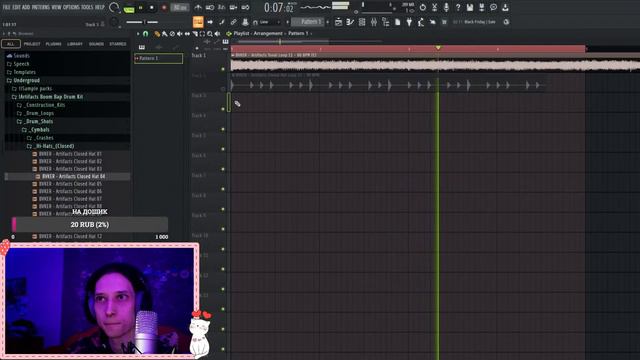Switch to the STARRED browser tab
Viewport: 640px width, 360px height.
pos(118,44)
